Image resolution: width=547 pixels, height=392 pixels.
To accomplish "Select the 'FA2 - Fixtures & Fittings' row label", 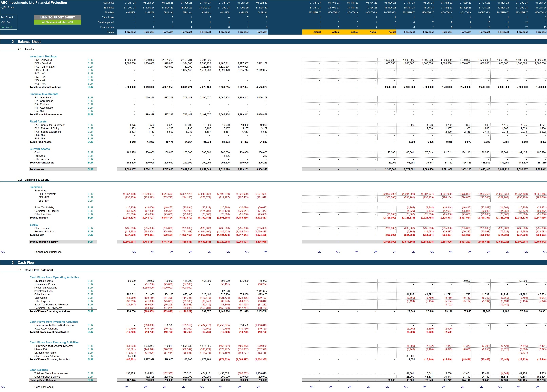I will [47, 129].
